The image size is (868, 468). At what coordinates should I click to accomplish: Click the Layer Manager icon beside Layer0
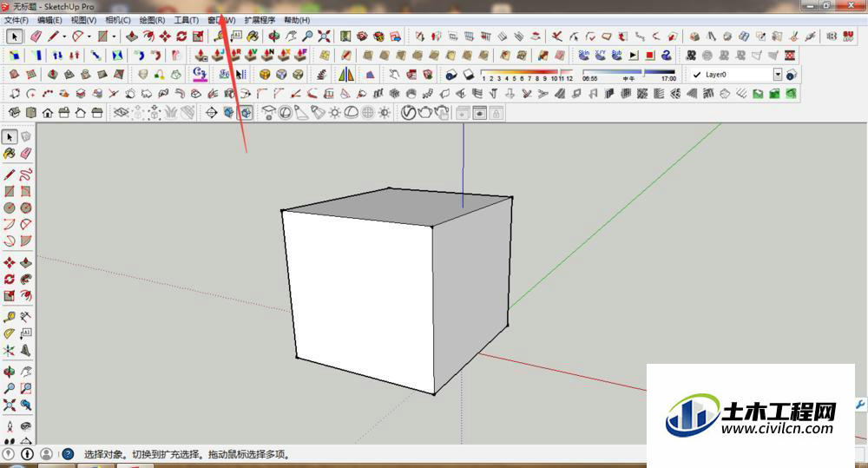792,74
